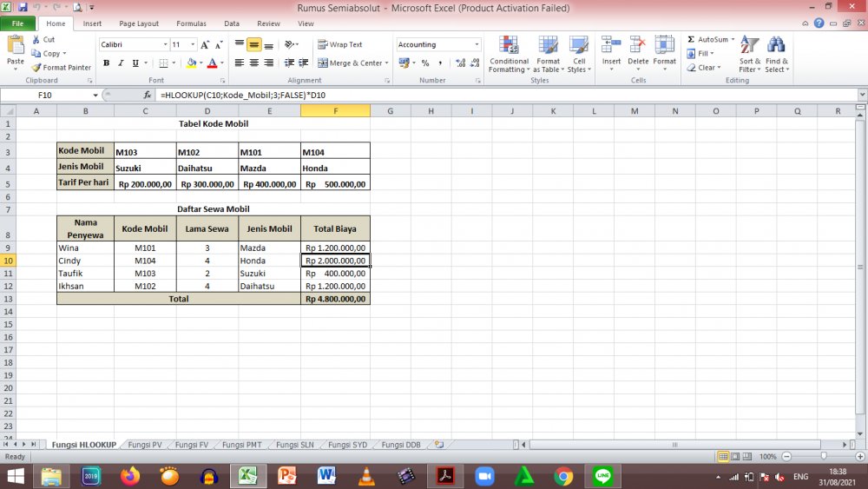Open the font size dropdown

click(193, 45)
